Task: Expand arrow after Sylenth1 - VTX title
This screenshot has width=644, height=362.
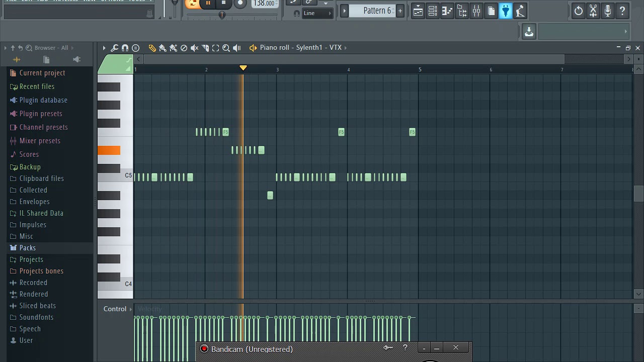Action: point(346,48)
